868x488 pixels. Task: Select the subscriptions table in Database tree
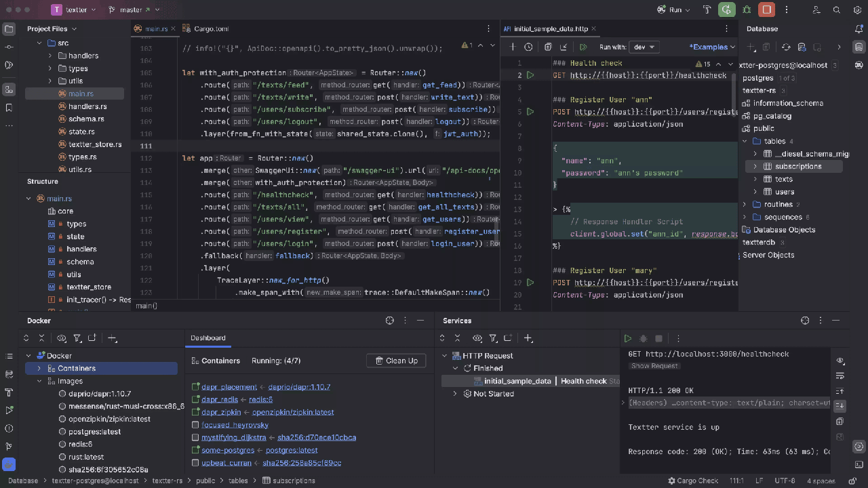(798, 166)
